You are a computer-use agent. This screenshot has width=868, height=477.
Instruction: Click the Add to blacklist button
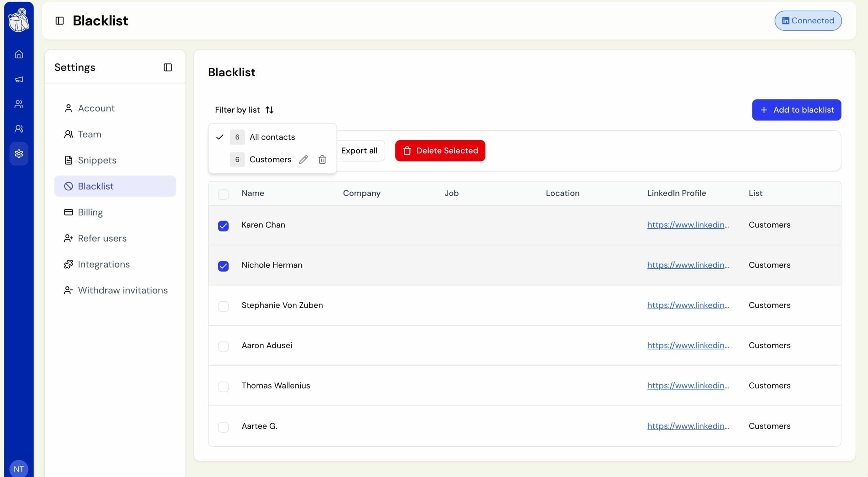[796, 110]
